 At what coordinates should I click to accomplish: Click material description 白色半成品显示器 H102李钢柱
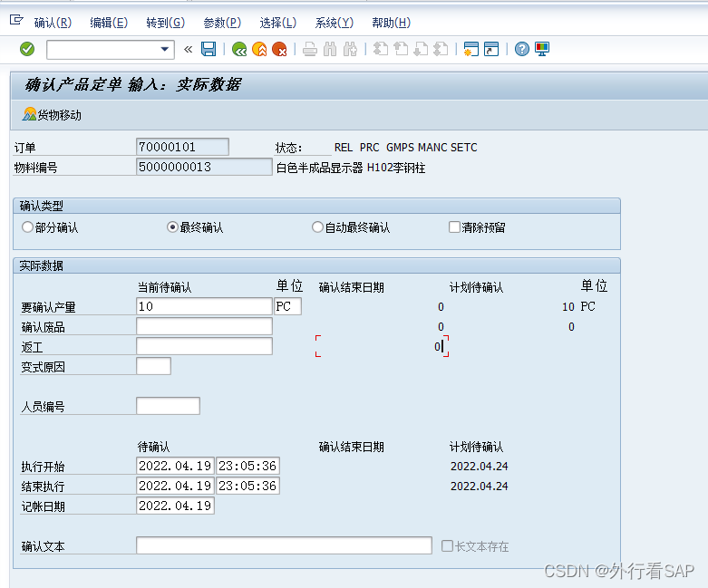click(x=351, y=168)
